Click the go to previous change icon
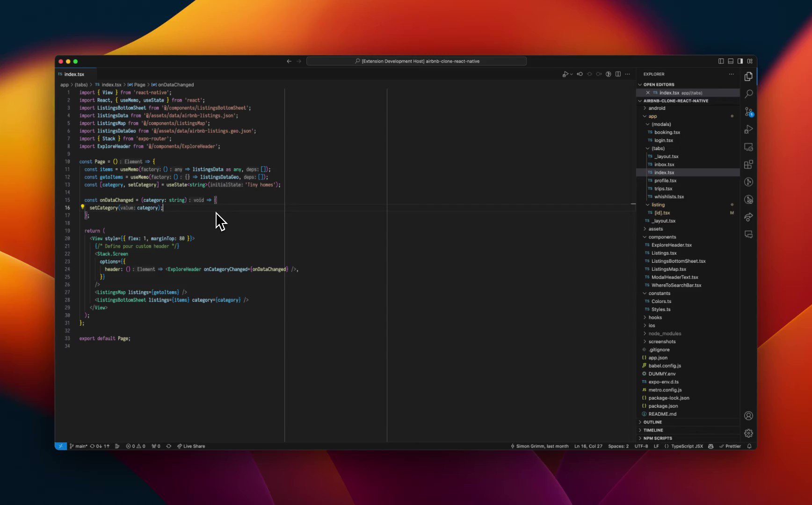This screenshot has height=505, width=812. click(x=580, y=74)
